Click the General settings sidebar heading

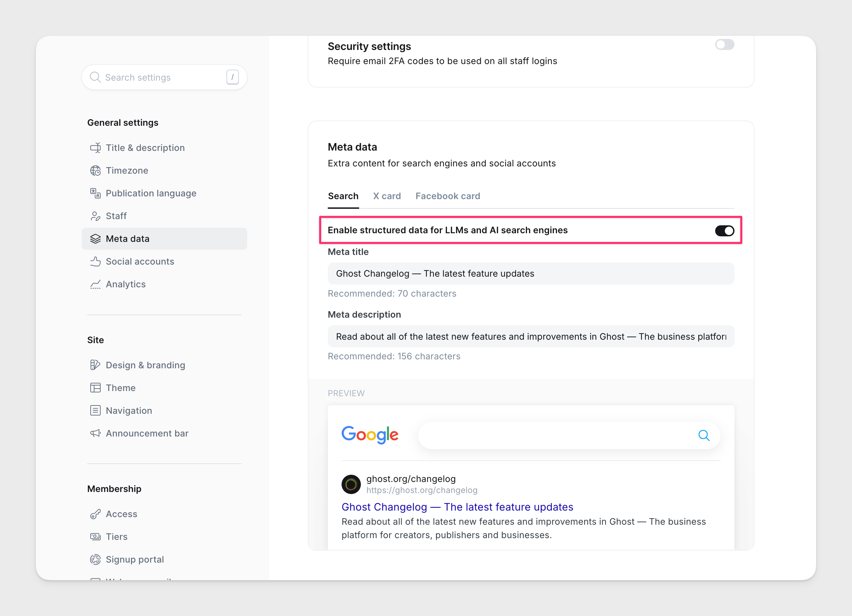[123, 123]
